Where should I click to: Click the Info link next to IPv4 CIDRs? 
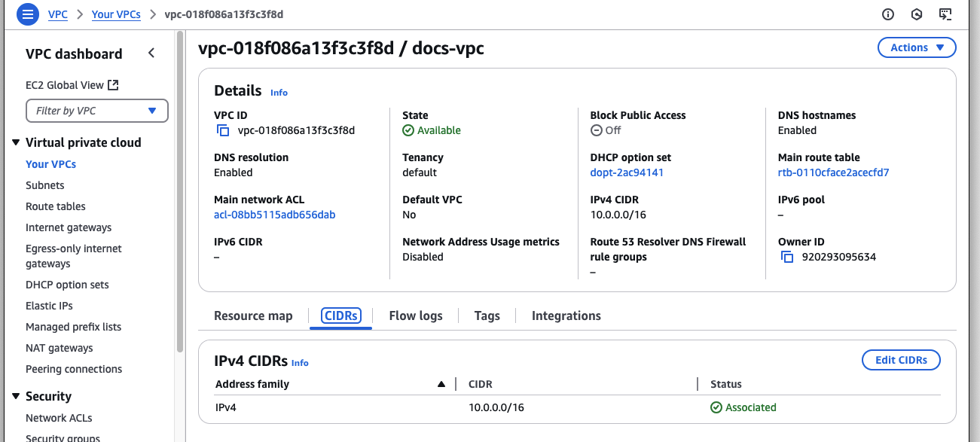click(x=300, y=362)
